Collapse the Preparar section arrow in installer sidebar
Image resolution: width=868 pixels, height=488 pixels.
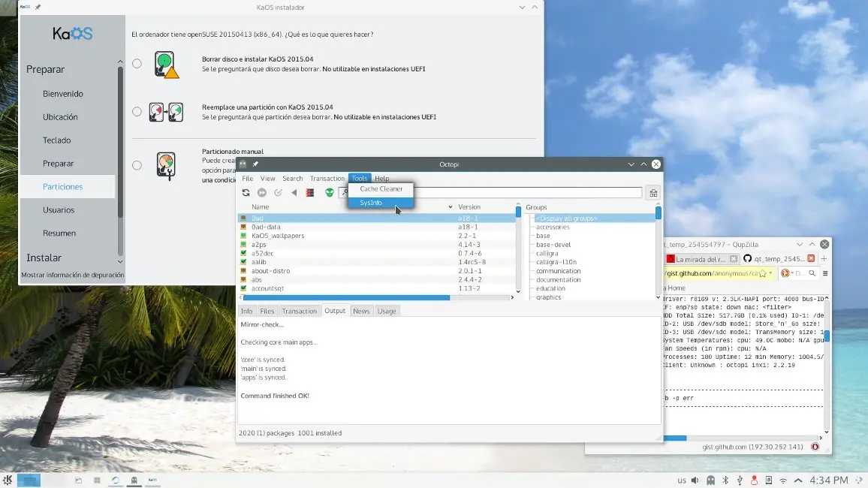(120, 62)
